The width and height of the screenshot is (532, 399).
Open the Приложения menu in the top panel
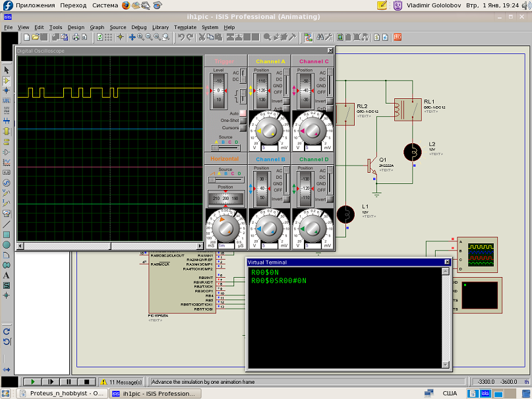click(x=36, y=5)
